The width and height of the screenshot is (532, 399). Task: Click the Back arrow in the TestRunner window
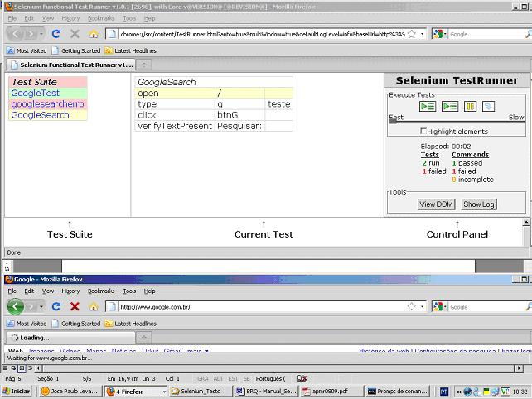click(x=15, y=34)
